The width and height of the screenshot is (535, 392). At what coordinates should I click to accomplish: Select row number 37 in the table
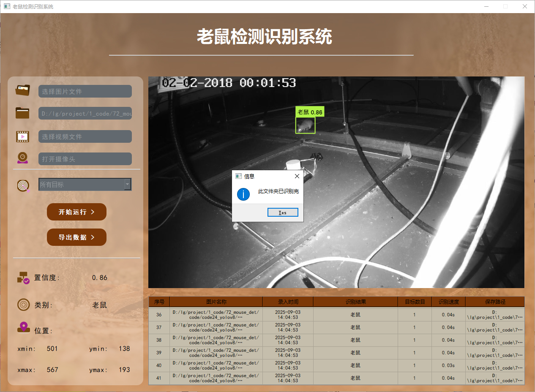click(159, 327)
